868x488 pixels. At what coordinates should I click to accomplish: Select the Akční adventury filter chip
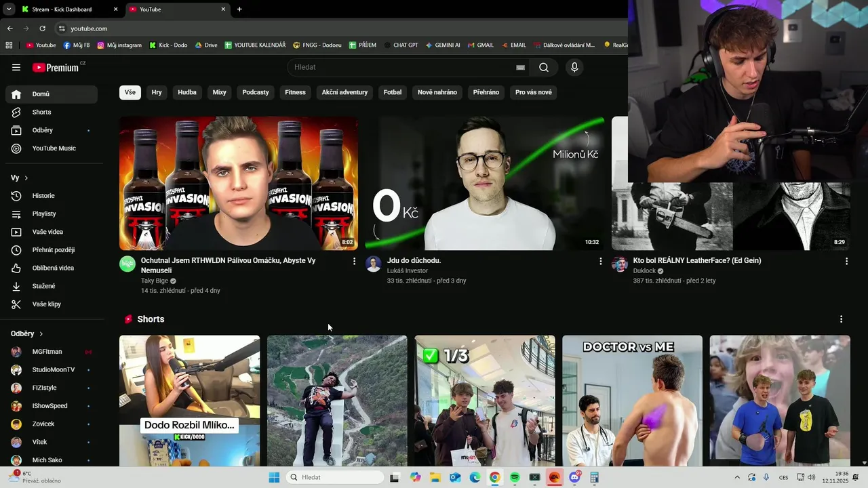(344, 92)
